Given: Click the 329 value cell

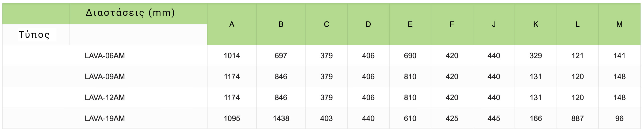Looking at the screenshot, I should [535, 56].
